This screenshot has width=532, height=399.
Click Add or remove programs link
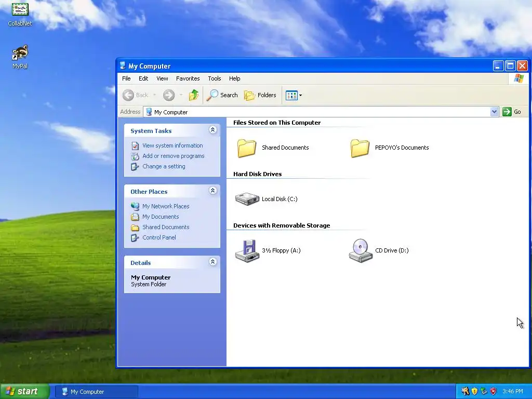coord(173,156)
